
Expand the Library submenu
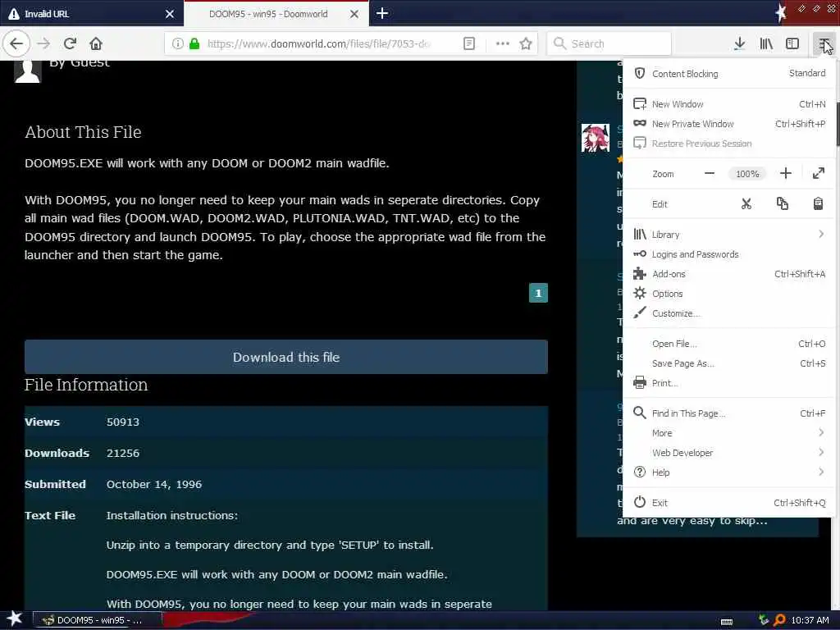point(729,234)
